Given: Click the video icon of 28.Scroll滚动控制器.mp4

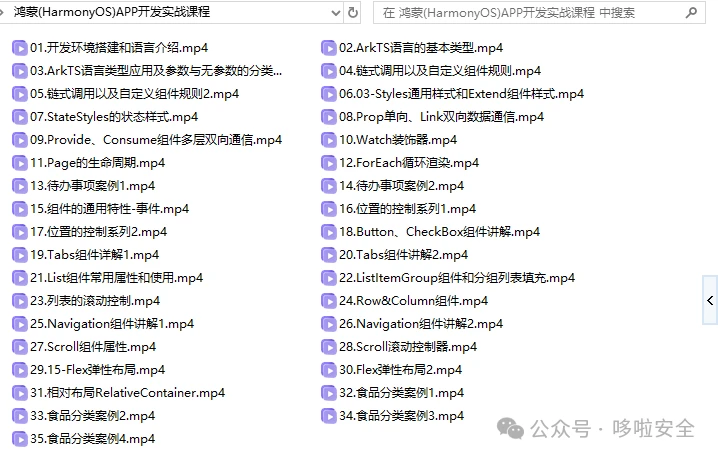Looking at the screenshot, I should [329, 347].
